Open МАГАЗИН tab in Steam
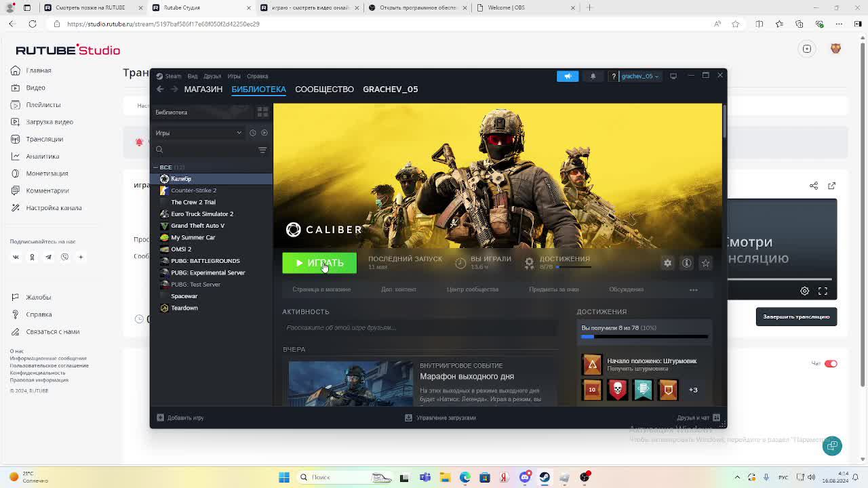The height and width of the screenshot is (488, 868). point(203,89)
